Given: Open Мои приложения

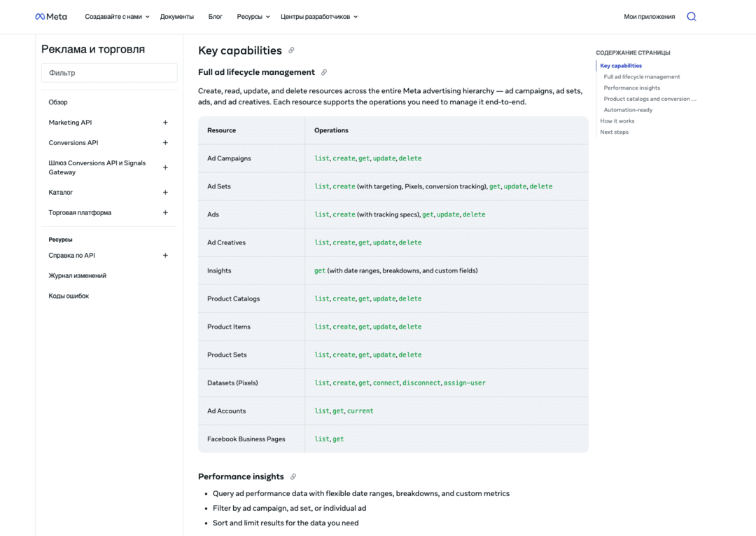Looking at the screenshot, I should [649, 17].
